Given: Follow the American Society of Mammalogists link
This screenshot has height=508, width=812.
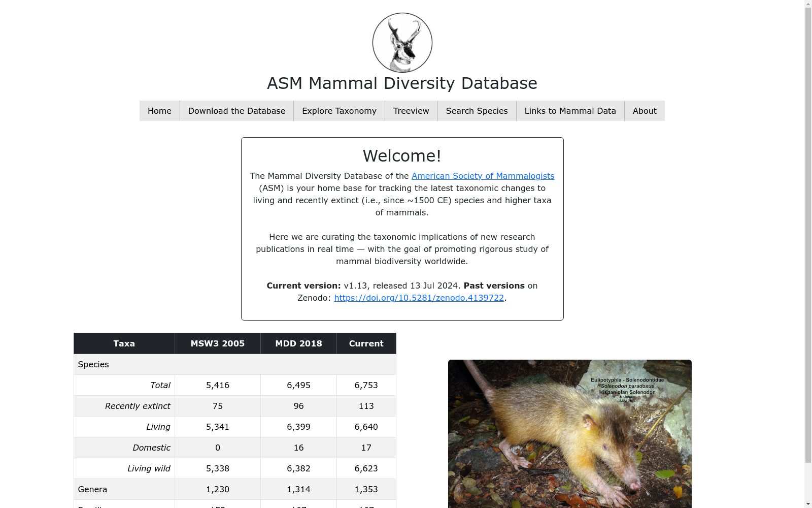Looking at the screenshot, I should [483, 176].
